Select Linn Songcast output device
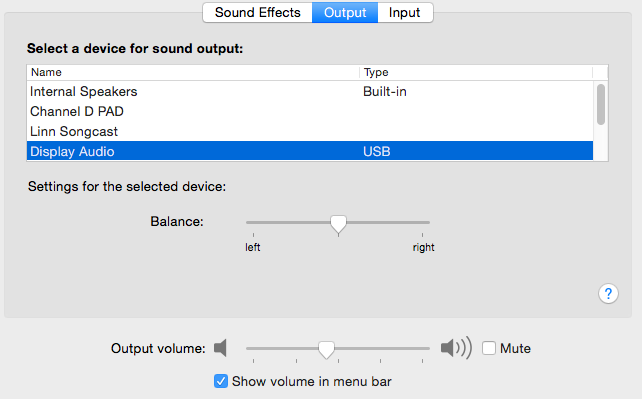Image resolution: width=642 pixels, height=399 pixels. coord(310,131)
